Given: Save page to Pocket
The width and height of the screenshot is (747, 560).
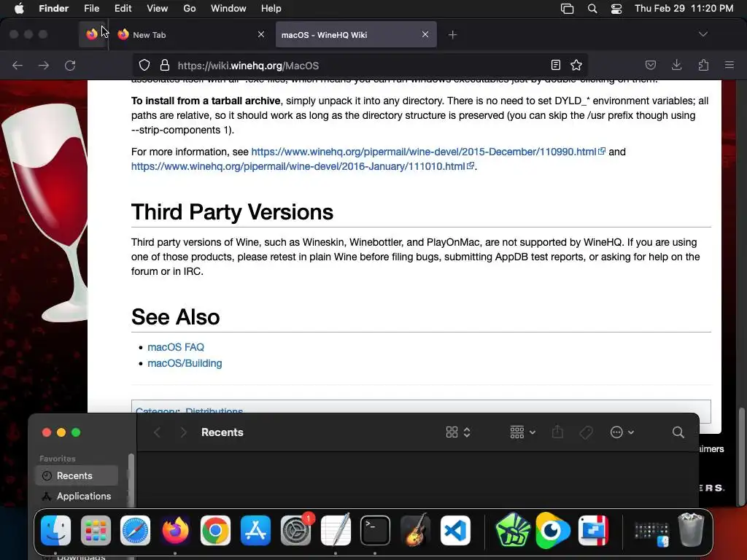Looking at the screenshot, I should click(x=650, y=65).
